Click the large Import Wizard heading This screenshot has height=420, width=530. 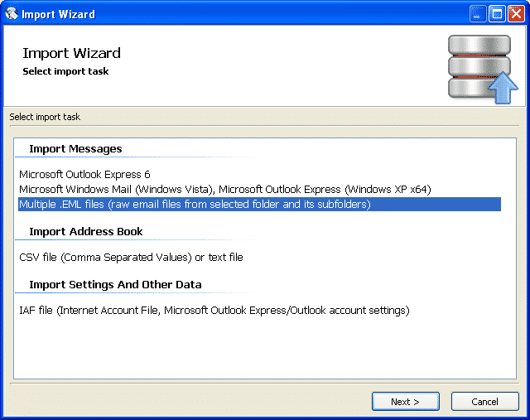click(x=71, y=53)
